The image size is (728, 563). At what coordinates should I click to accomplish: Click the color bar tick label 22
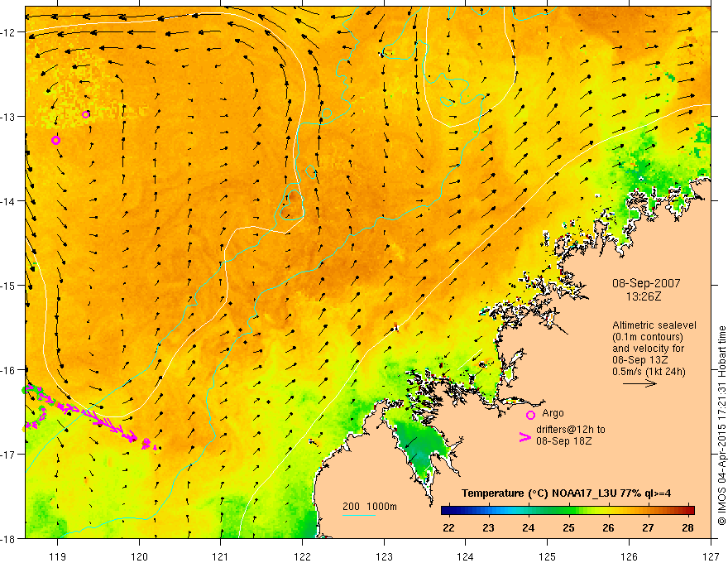448,527
